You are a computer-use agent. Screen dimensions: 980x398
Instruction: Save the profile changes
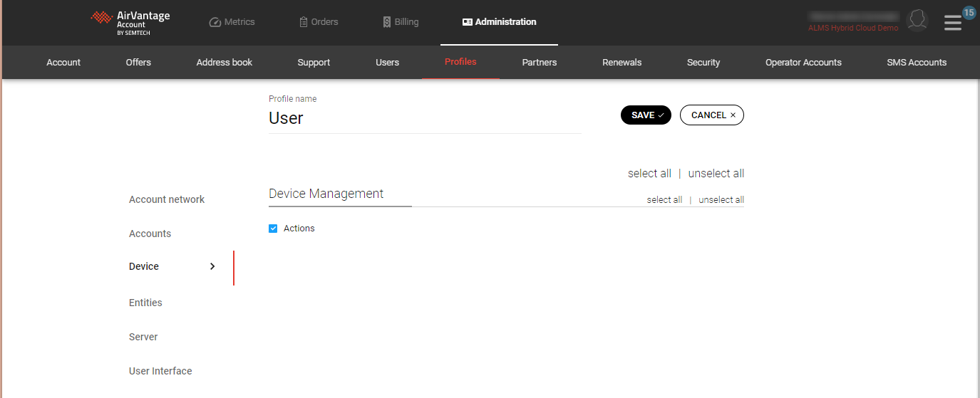point(646,115)
